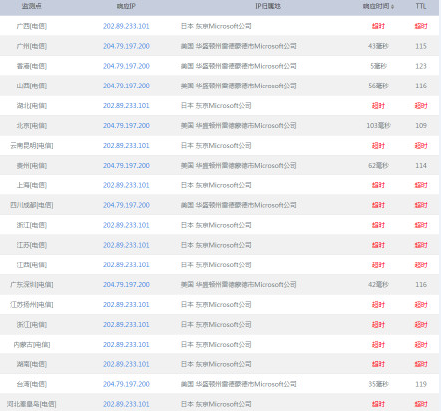Select the 广州[电信] monitoring point cell
The height and width of the screenshot is (411, 441).
pyautogui.click(x=32, y=46)
